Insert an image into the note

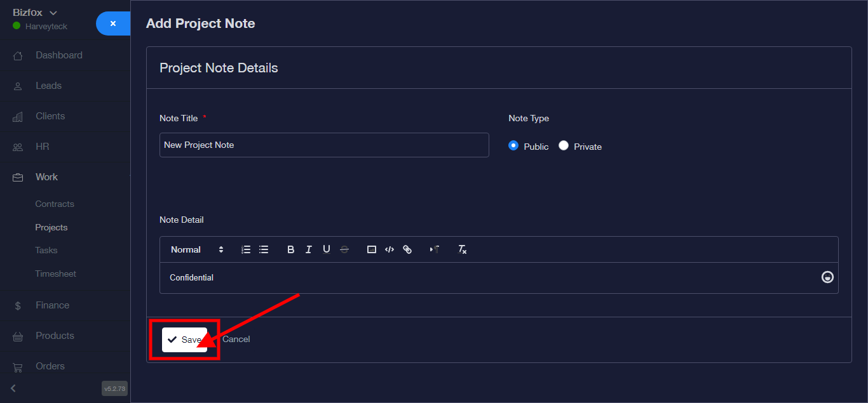[372, 249]
